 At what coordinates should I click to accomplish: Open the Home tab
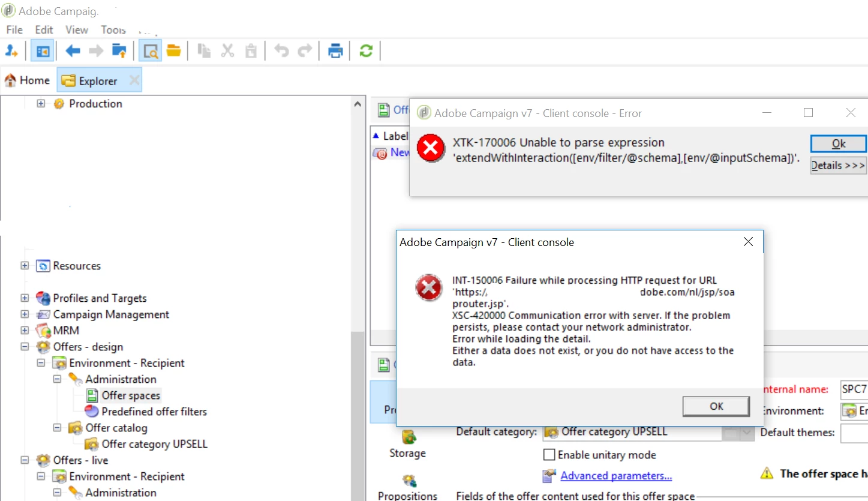coord(27,80)
